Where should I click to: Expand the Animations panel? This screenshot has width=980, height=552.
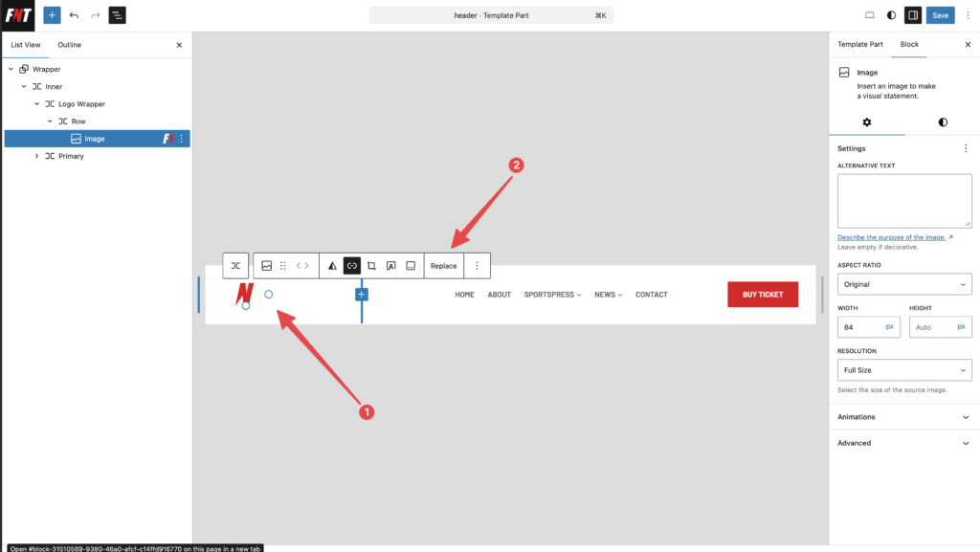point(904,417)
